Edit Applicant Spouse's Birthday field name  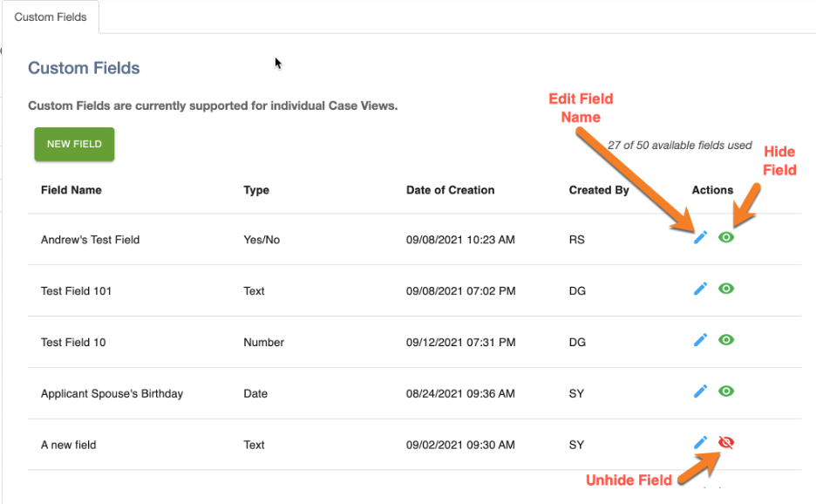(700, 391)
